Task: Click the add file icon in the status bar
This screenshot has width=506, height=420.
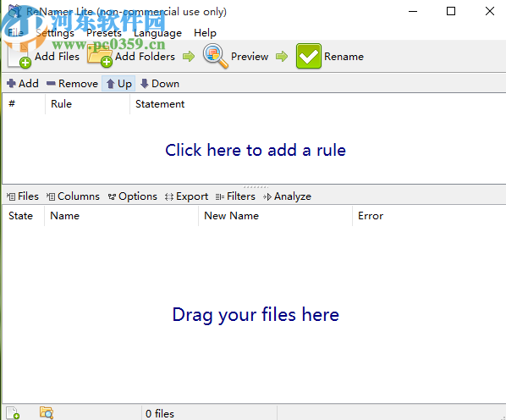Action: [13, 413]
